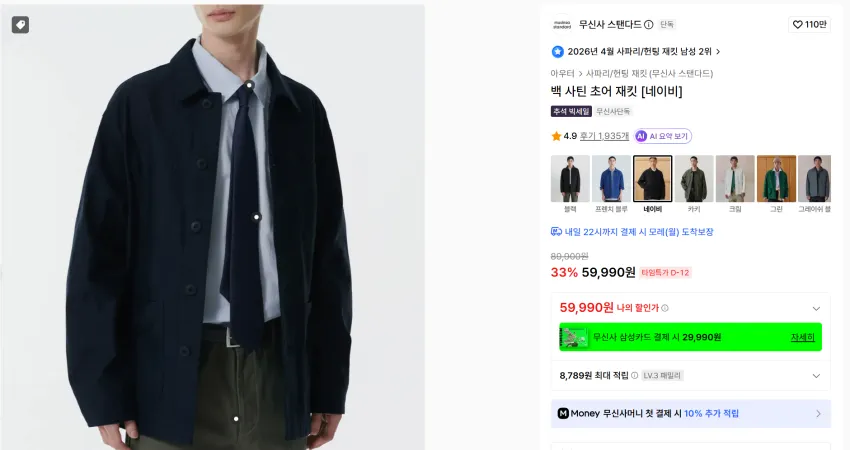Open brand info icon beside 무신사 스탠다드

[648, 24]
